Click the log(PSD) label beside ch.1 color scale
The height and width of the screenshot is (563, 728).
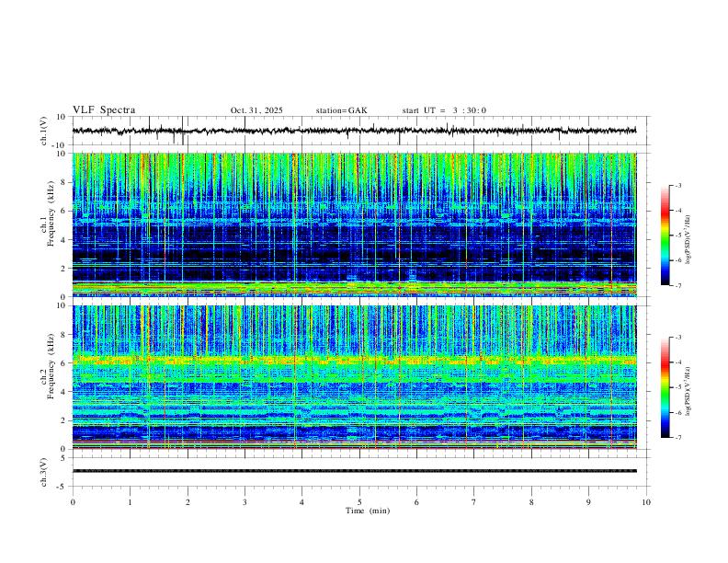click(x=688, y=239)
